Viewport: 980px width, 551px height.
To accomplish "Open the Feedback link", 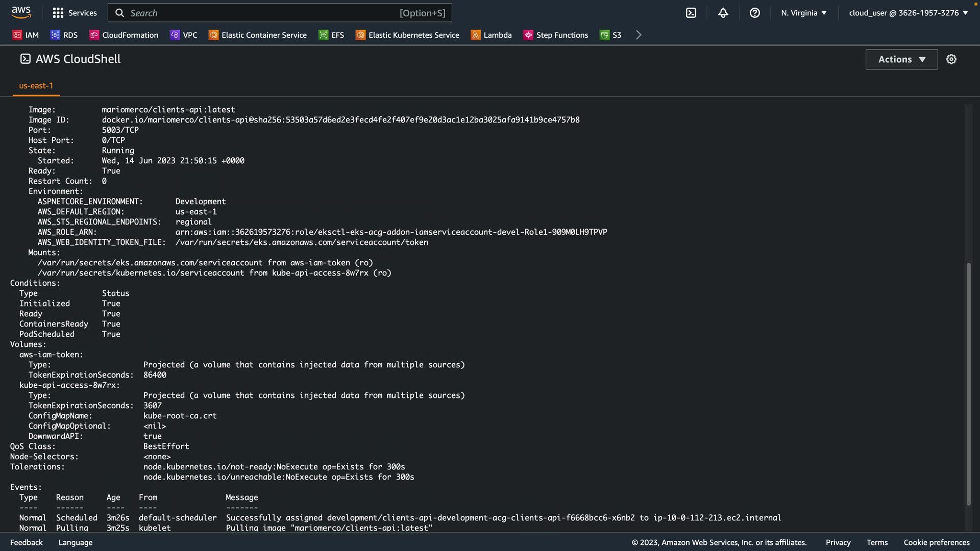I will (27, 542).
